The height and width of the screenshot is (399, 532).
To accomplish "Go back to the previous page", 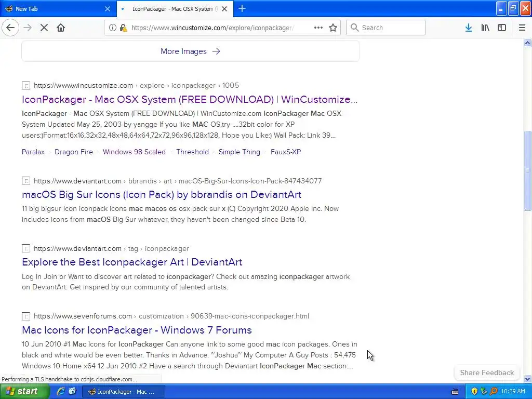I will [x=10, y=28].
